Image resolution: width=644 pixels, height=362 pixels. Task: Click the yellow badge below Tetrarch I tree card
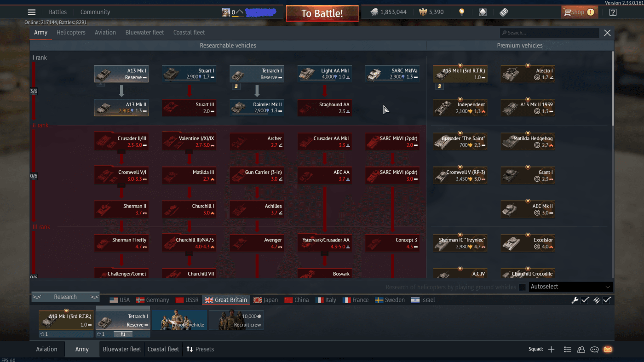[236, 86]
